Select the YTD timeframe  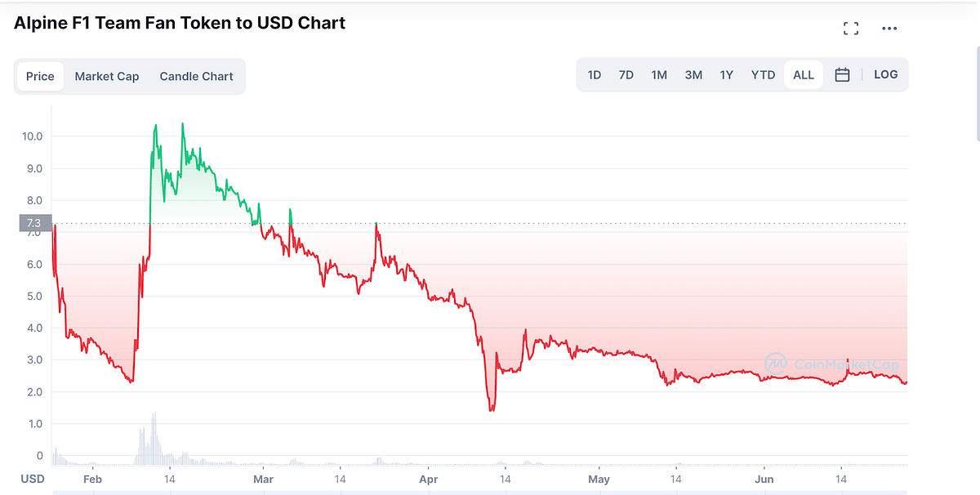[762, 74]
